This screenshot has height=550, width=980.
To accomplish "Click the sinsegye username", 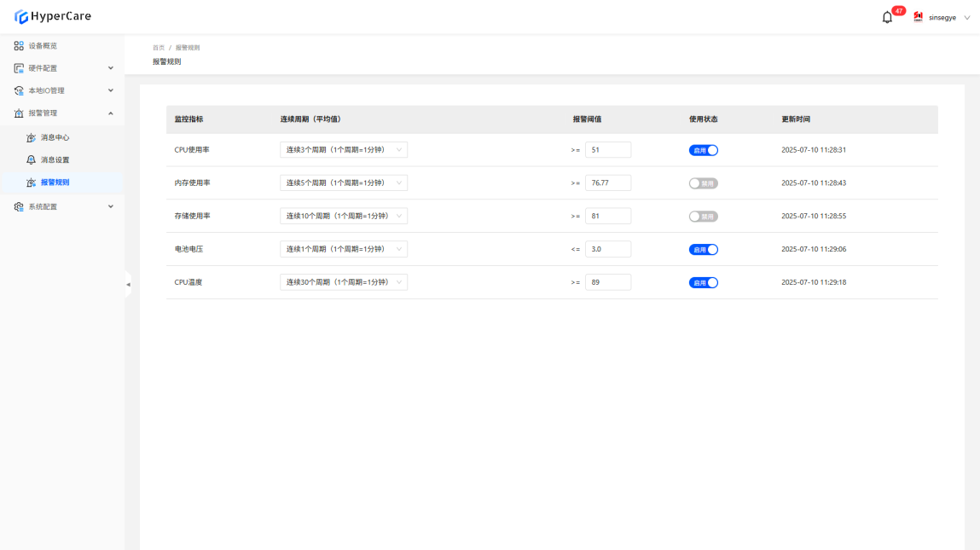I will click(942, 18).
